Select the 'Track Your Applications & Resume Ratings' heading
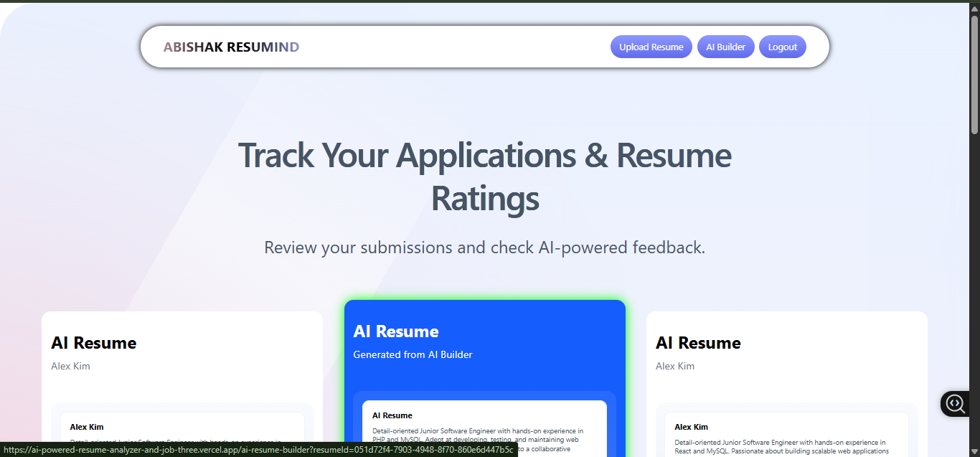Screen dimensions: 980x457 click(x=485, y=176)
